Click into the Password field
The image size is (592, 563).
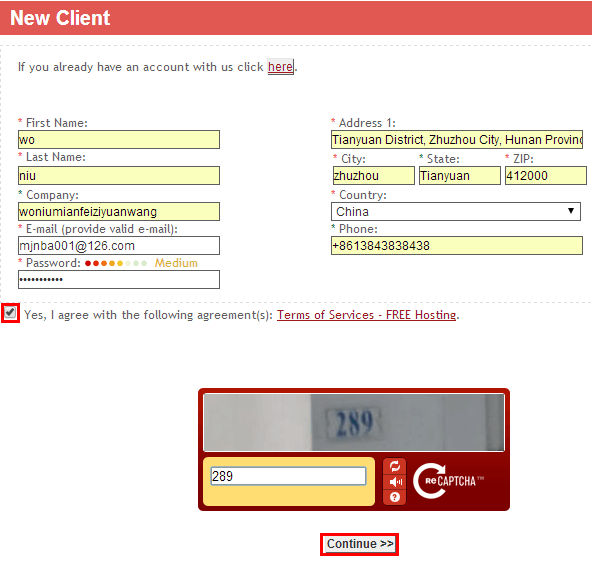click(119, 279)
